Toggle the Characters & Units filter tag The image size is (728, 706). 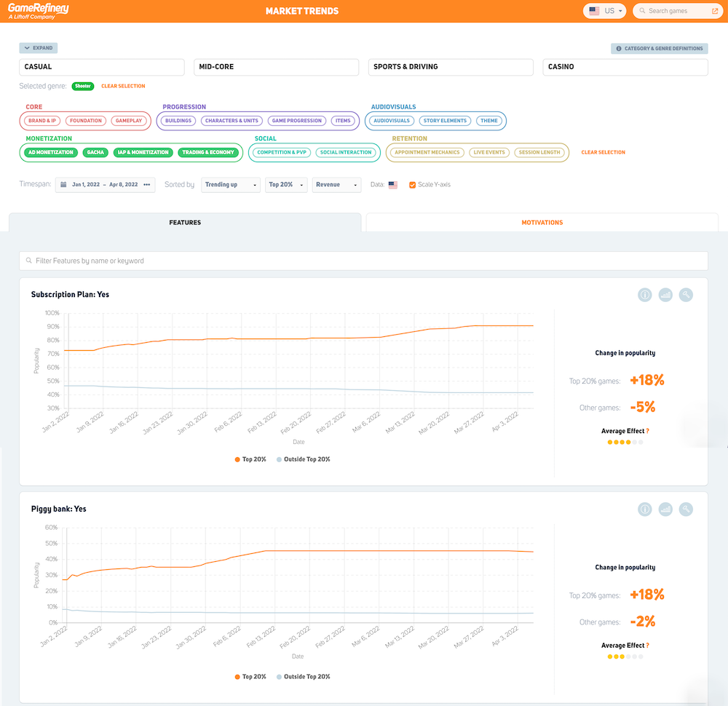(x=232, y=121)
